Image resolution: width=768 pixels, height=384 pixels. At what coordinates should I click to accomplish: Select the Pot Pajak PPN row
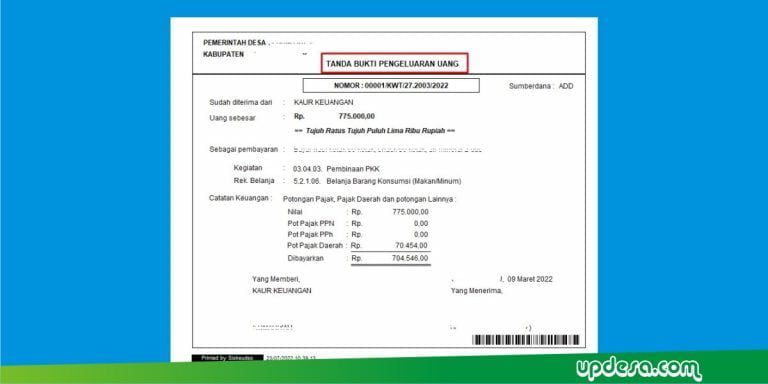358,223
